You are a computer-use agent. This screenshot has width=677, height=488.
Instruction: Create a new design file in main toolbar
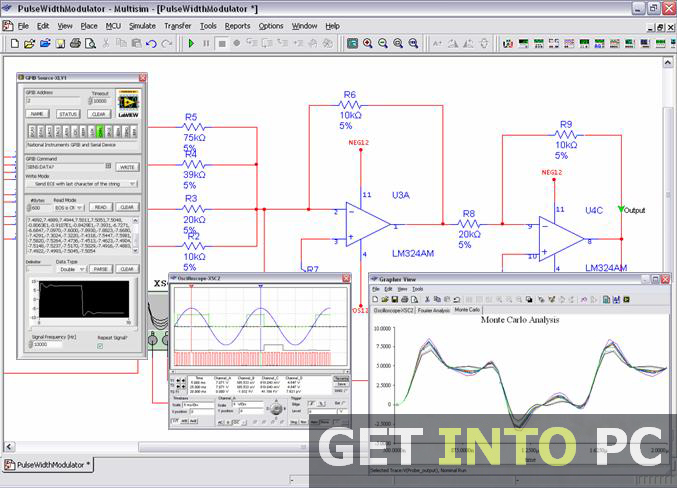click(x=15, y=43)
